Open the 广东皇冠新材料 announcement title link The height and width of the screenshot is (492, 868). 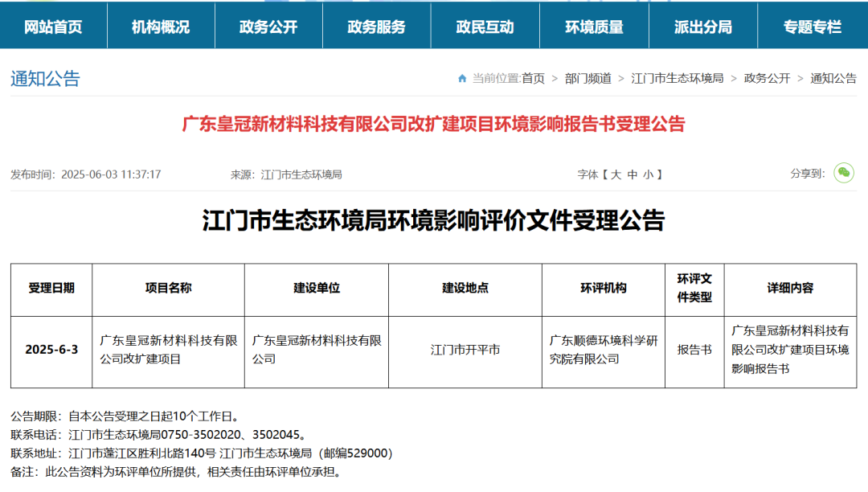pyautogui.click(x=434, y=126)
